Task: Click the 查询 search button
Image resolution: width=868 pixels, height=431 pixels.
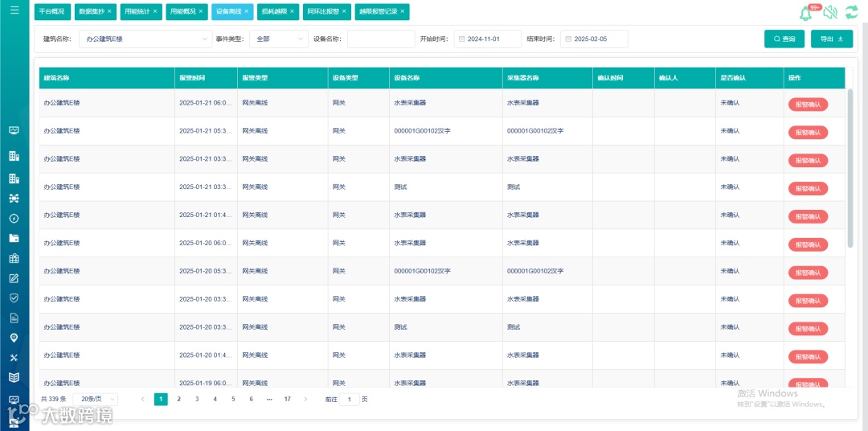Action: (784, 39)
